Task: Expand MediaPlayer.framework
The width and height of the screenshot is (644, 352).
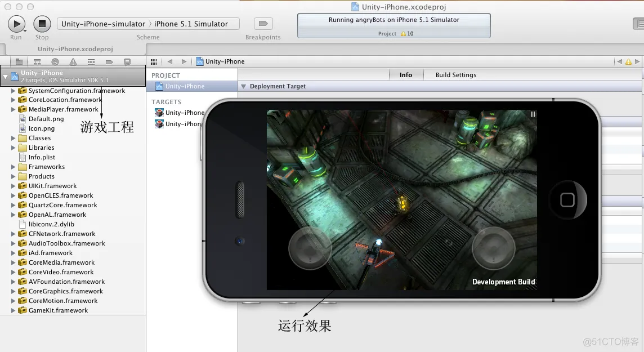Action: (13, 109)
